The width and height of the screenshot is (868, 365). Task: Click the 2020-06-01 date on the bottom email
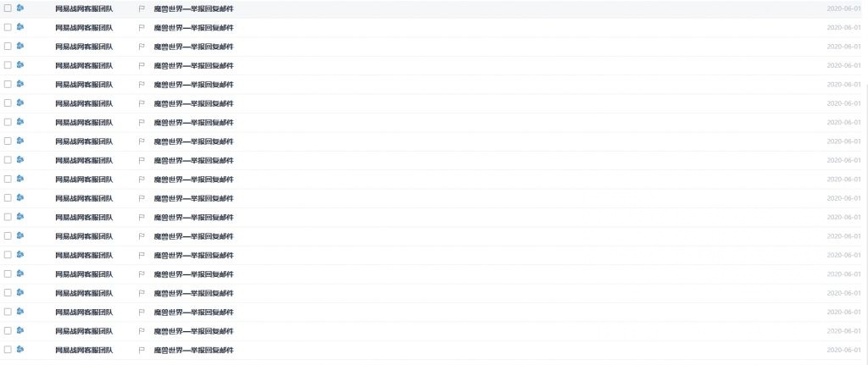(x=844, y=350)
